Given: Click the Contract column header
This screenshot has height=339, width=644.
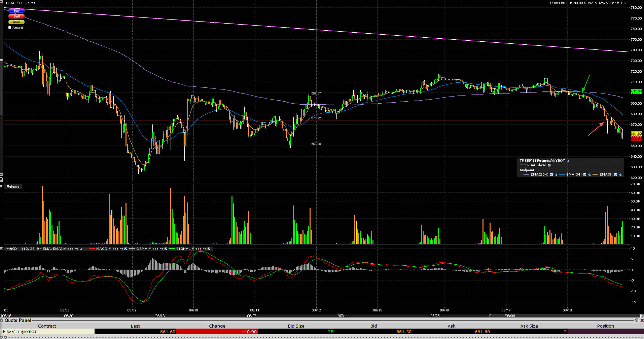Looking at the screenshot, I should [47, 326].
